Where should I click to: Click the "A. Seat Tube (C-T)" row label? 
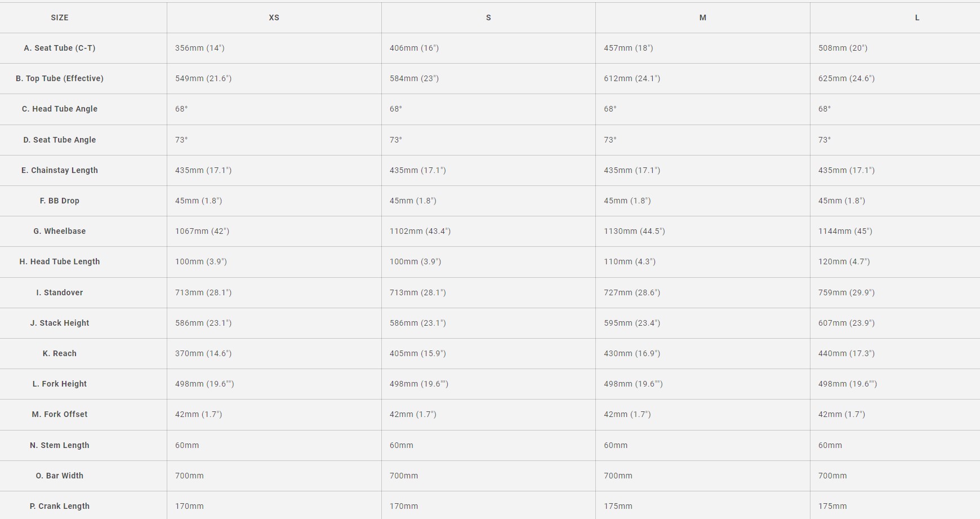pyautogui.click(x=60, y=48)
